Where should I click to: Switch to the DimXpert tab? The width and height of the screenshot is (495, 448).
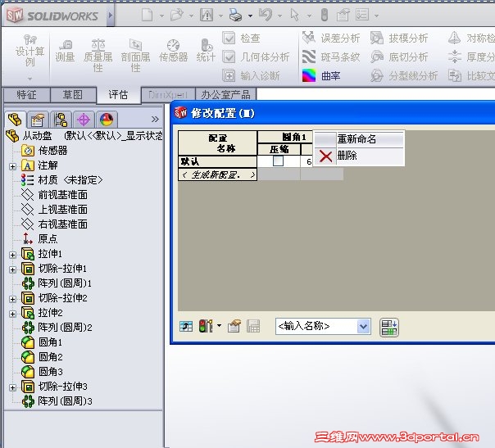pos(168,95)
